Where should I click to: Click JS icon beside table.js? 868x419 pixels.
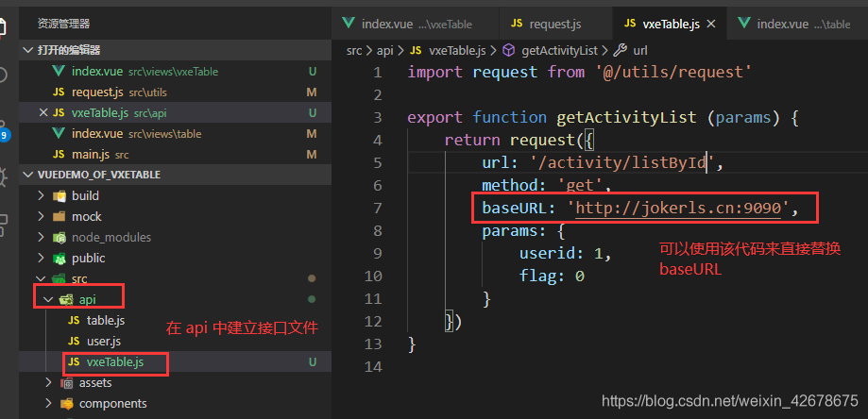tap(73, 320)
